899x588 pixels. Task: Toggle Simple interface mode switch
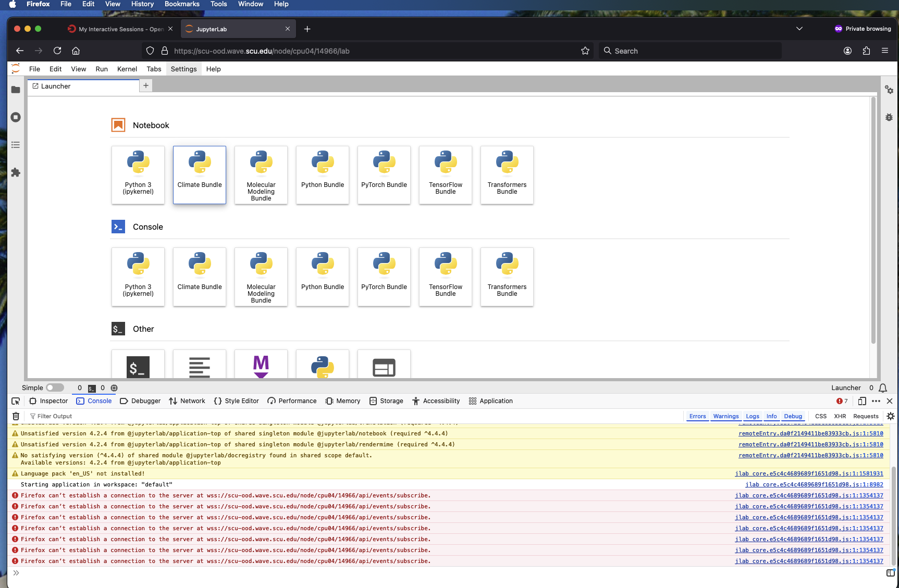click(x=55, y=387)
